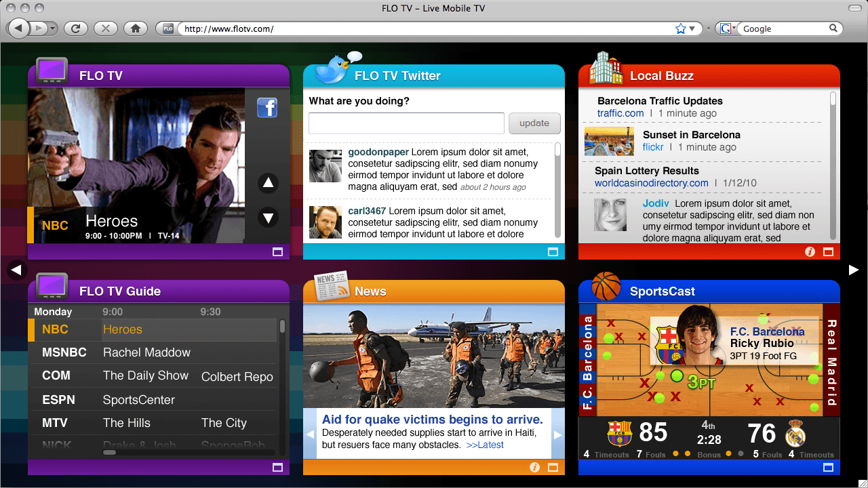
Task: Show the previous news story arrow
Action: tap(309, 434)
